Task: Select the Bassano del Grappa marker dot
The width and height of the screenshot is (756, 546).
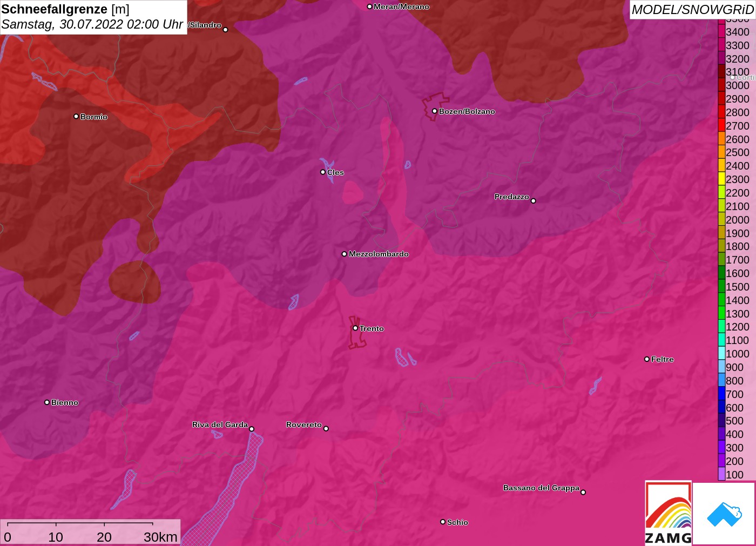Action: (583, 492)
